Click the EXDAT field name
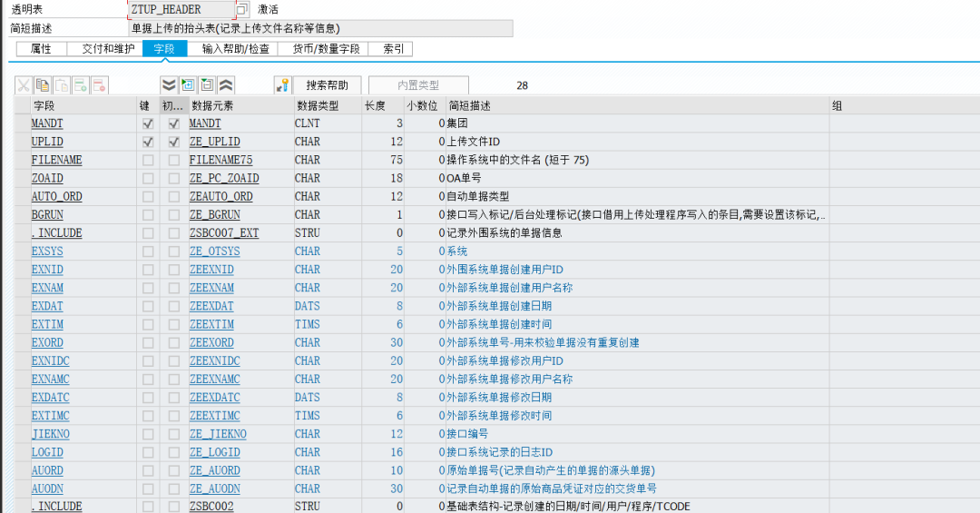Screen dimensions: 980x513 coord(47,306)
